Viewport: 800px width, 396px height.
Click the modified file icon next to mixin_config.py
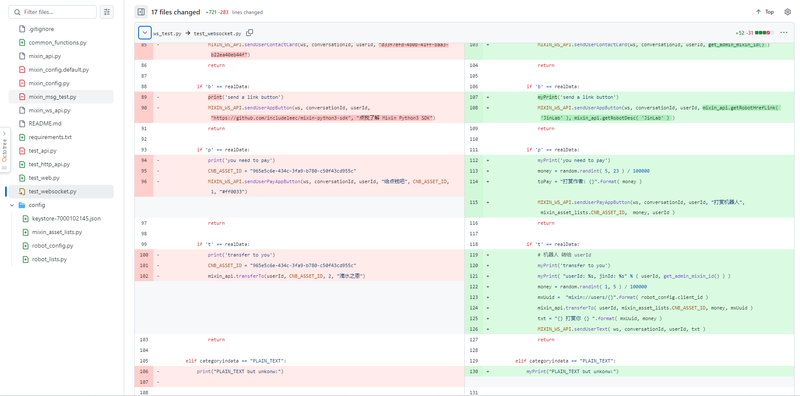pyautogui.click(x=21, y=83)
